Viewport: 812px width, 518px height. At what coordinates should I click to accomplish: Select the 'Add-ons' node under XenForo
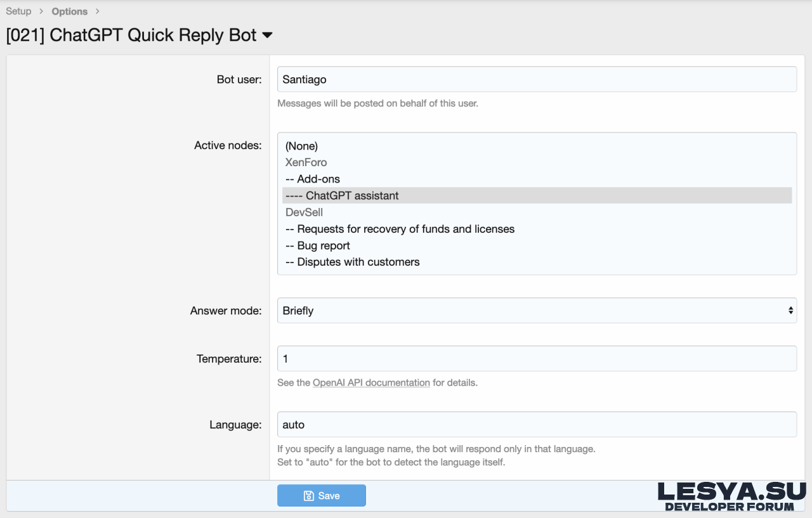pyautogui.click(x=313, y=179)
